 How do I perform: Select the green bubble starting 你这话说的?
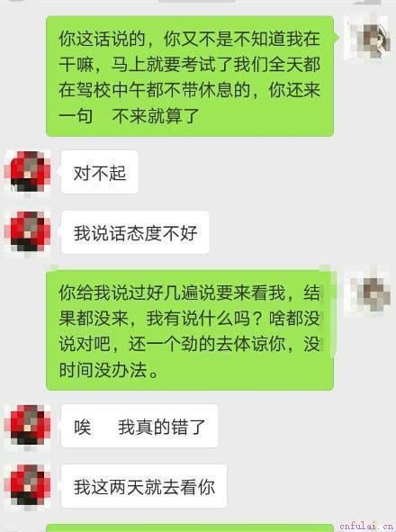tap(190, 77)
